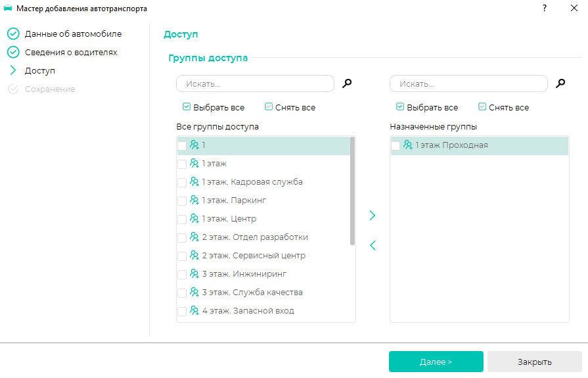This screenshot has height=378, width=588.
Task: Tick checkbox for "3 этаж. Инжиниринг"
Action: [182, 274]
